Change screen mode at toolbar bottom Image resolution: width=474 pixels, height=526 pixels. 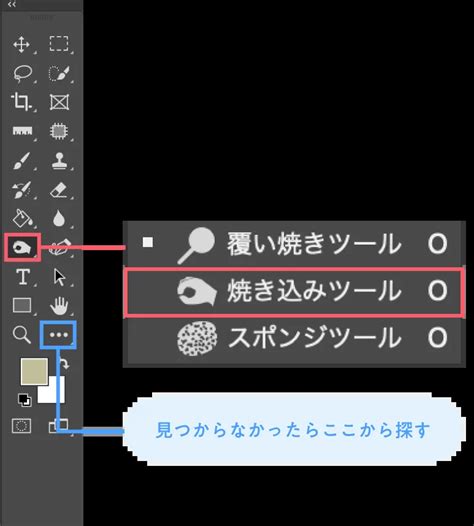click(x=58, y=426)
